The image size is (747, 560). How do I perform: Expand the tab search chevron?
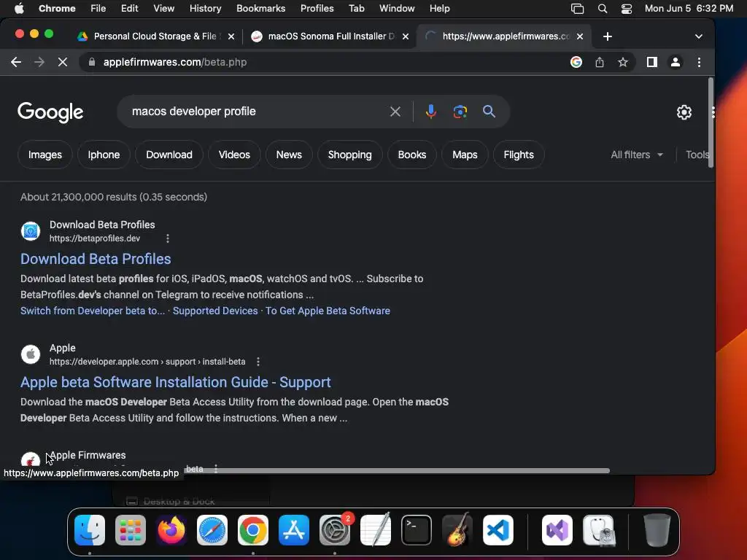(698, 36)
